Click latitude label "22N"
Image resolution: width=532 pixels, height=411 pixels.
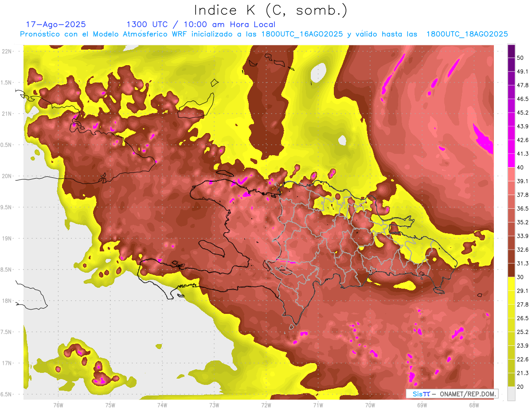point(6,51)
